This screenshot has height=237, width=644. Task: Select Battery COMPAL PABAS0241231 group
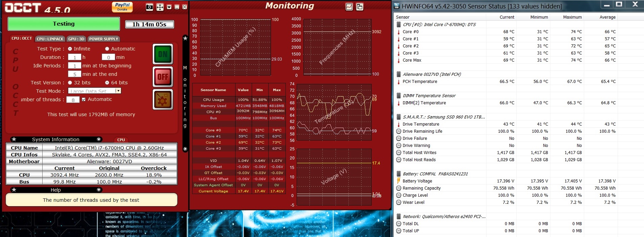pyautogui.click(x=435, y=174)
